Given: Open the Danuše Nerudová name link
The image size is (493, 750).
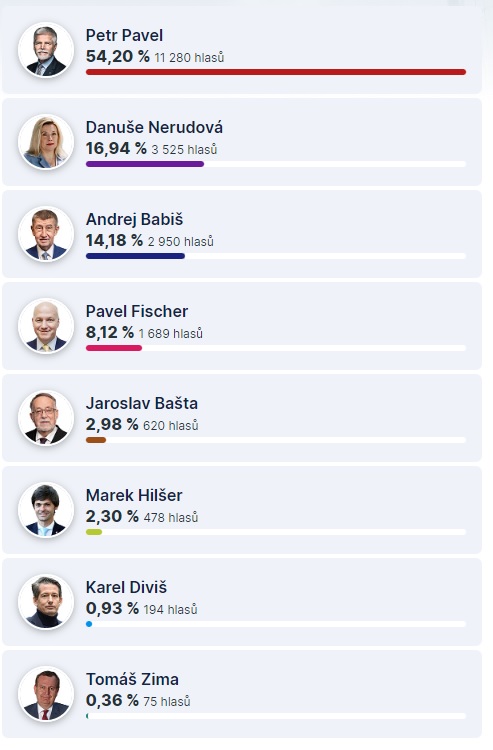Looking at the screenshot, I should click(x=154, y=127).
